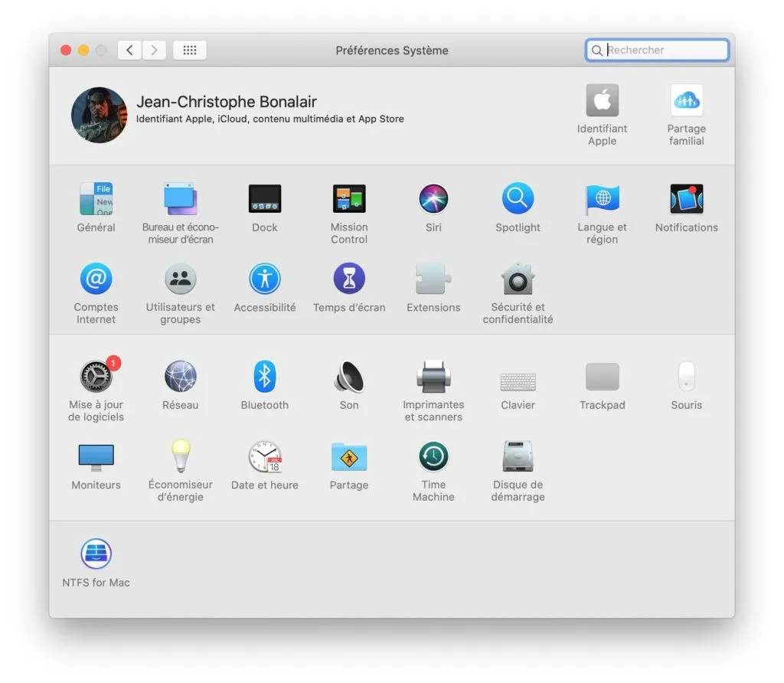The height and width of the screenshot is (683, 784).
Task: Open the Identifiant Apple pane
Action: click(x=602, y=100)
